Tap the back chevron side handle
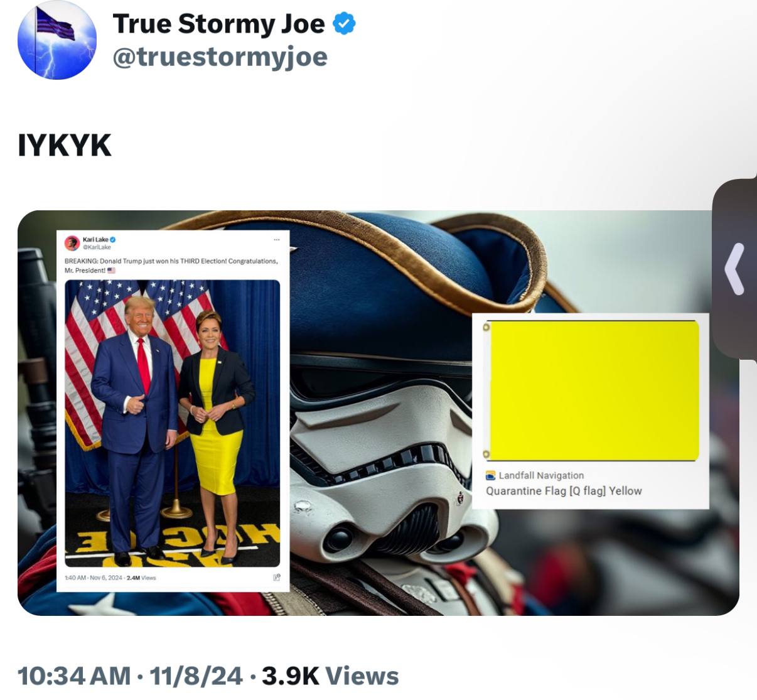The image size is (757, 700). tap(734, 269)
